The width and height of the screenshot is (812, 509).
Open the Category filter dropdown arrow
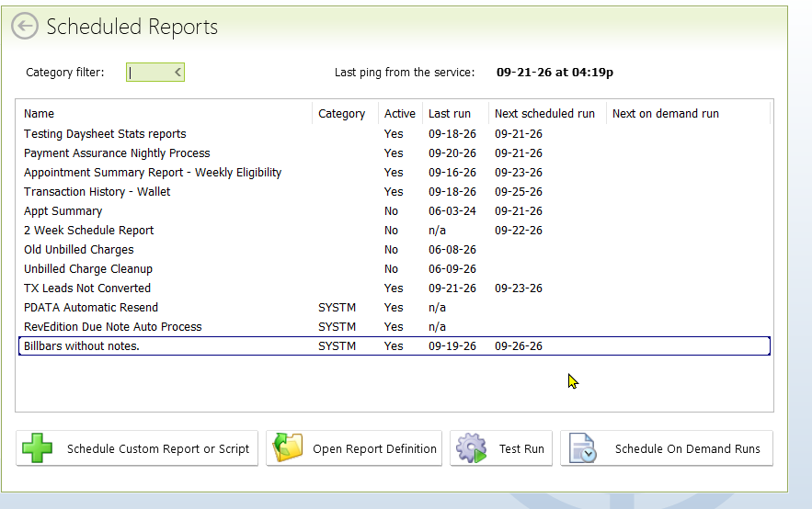tap(177, 72)
